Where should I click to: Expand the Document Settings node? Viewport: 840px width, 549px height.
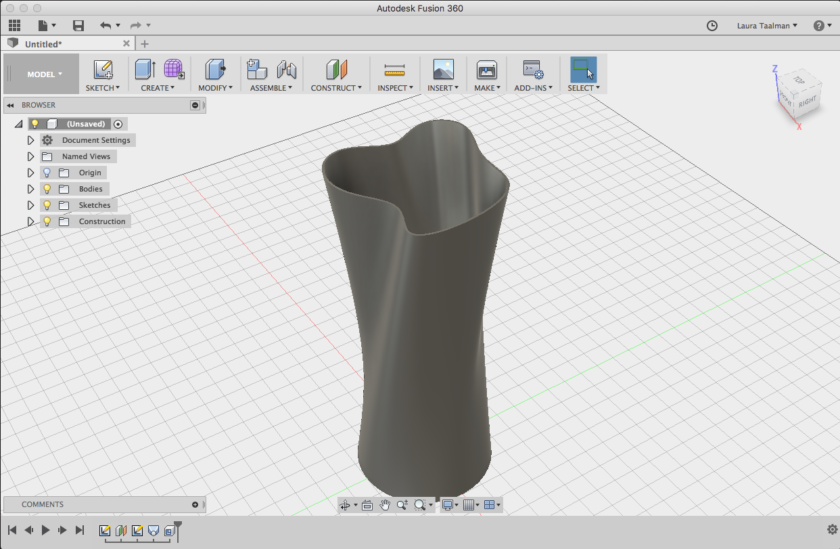tap(31, 140)
